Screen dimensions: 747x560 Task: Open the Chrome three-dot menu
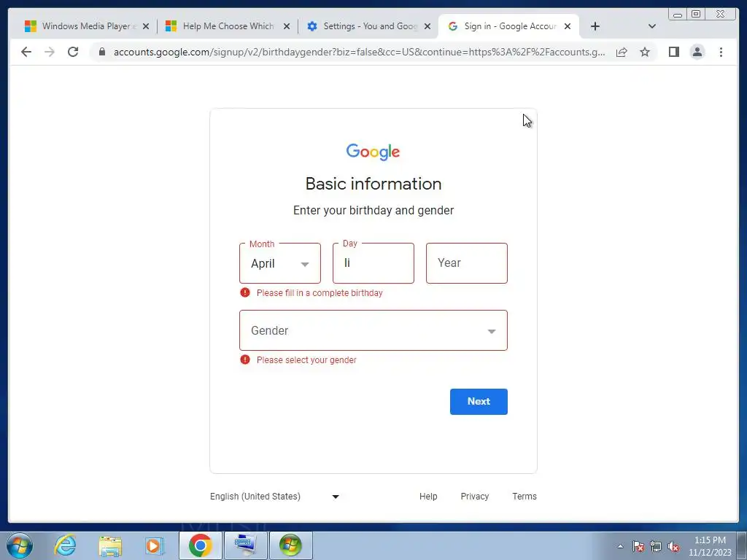[721, 52]
